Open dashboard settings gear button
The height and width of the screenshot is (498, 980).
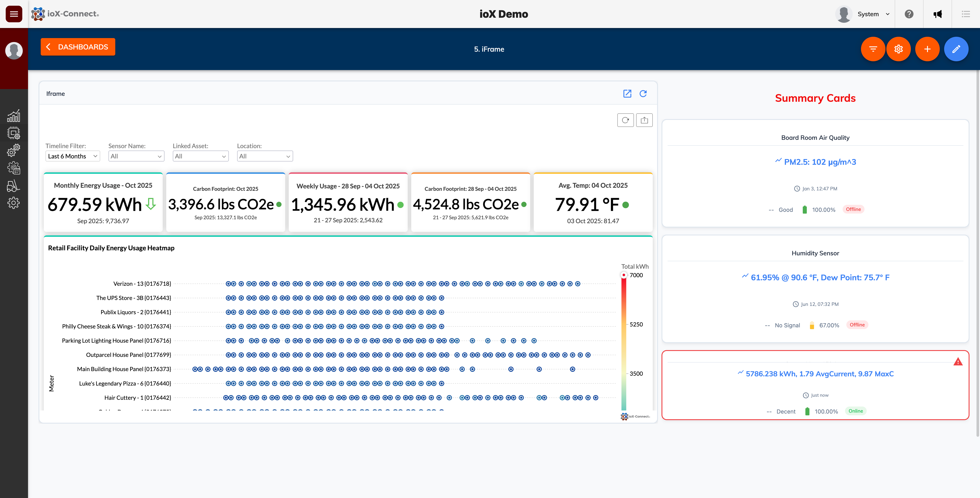[898, 49]
